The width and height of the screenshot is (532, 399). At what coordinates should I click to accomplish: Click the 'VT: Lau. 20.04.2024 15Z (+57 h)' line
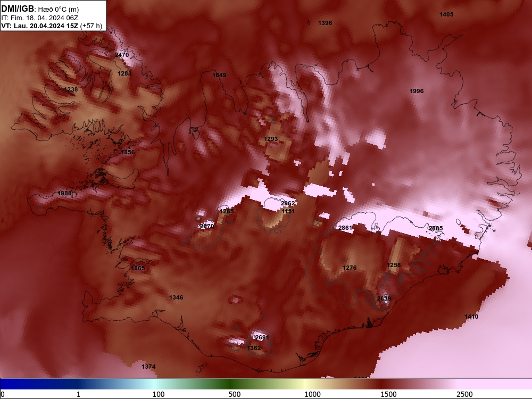[x=52, y=26]
